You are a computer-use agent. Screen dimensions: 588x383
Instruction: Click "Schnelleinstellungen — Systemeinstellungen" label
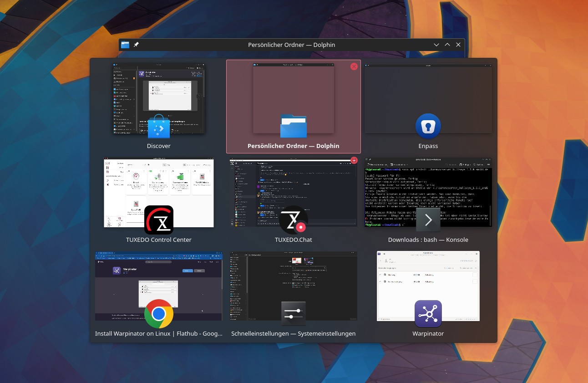(x=294, y=334)
